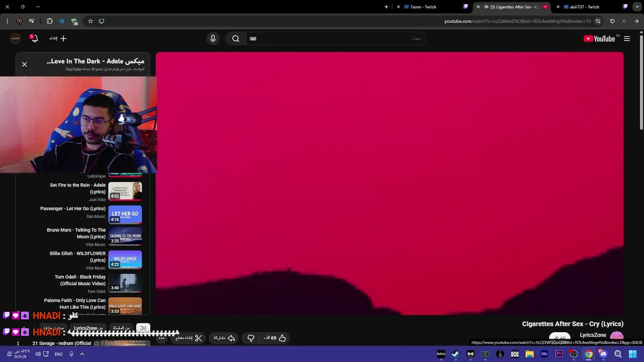
Task: Select the highlighted white filter chip
Action: point(143,328)
